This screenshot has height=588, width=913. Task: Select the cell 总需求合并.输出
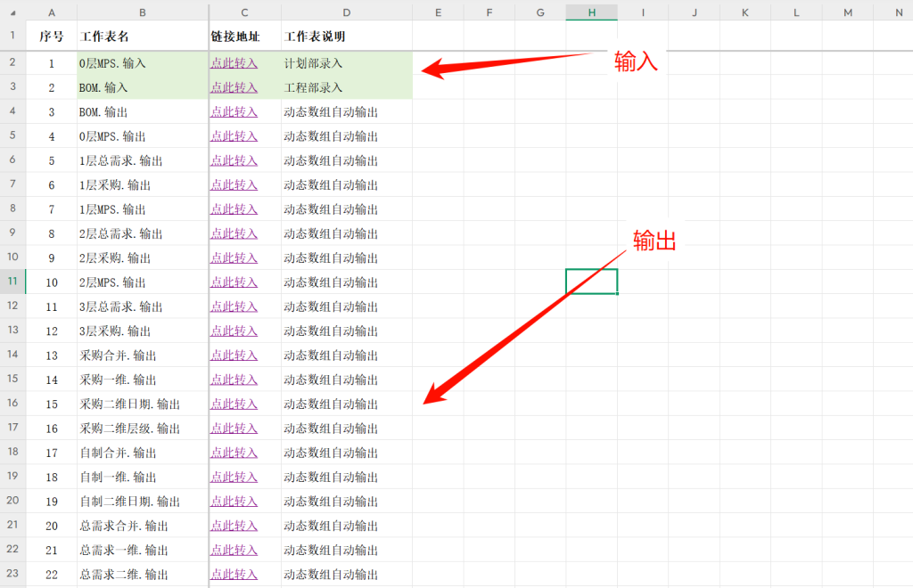(x=143, y=527)
